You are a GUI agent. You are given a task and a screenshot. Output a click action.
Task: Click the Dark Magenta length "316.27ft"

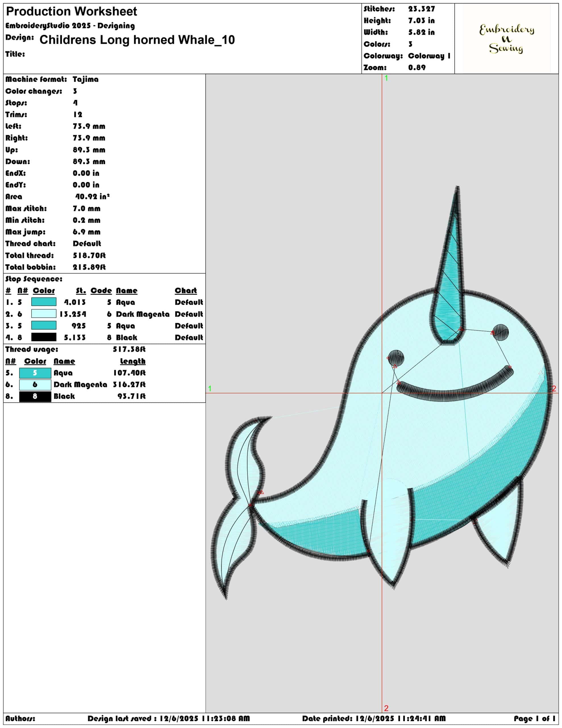129,385
